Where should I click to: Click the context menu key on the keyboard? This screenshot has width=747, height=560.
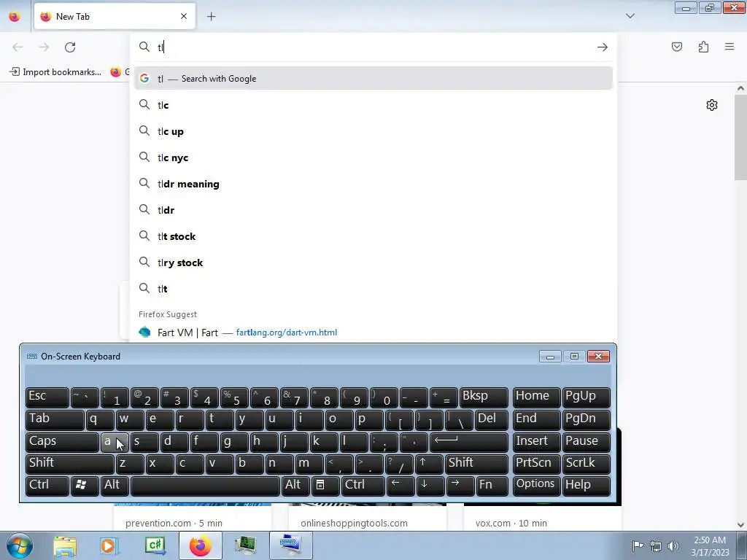pyautogui.click(x=325, y=486)
